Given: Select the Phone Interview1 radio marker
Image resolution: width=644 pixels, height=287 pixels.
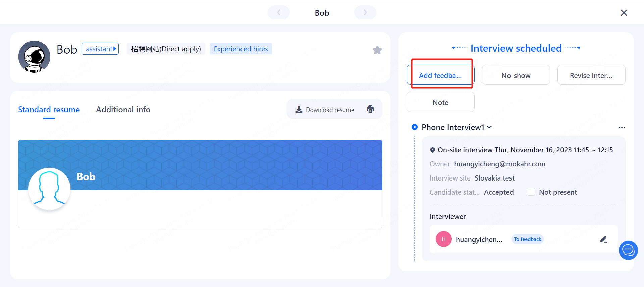Looking at the screenshot, I should tap(415, 127).
